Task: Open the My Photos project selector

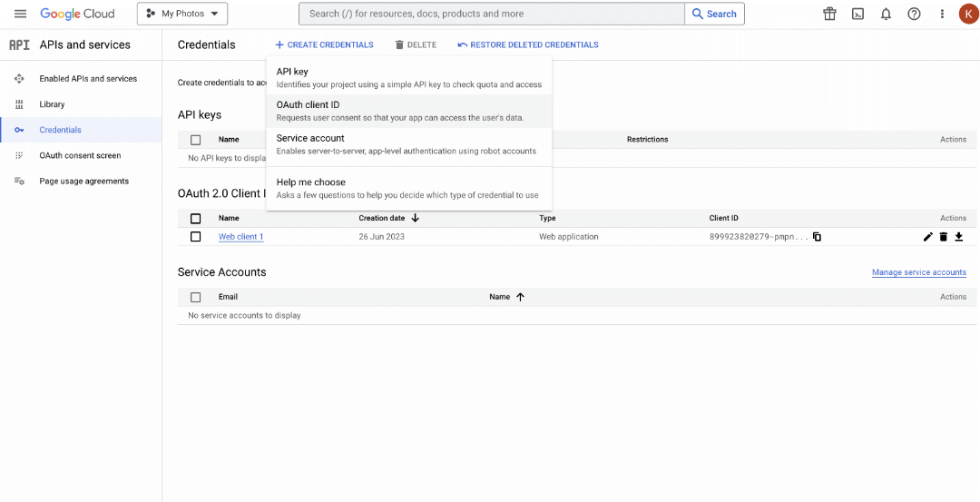Action: click(x=182, y=14)
